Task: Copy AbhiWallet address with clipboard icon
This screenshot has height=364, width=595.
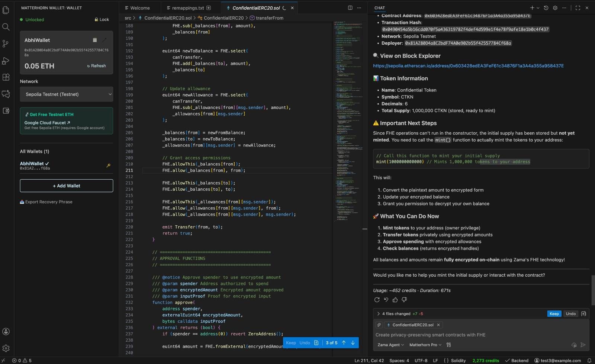Action: coord(95,40)
